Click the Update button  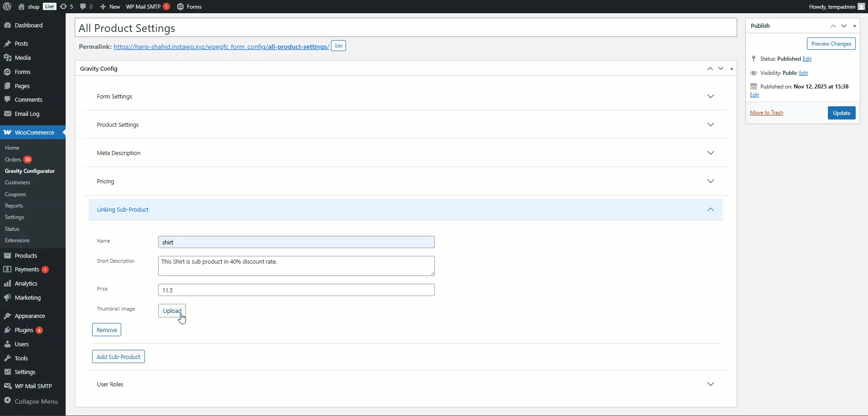click(841, 113)
